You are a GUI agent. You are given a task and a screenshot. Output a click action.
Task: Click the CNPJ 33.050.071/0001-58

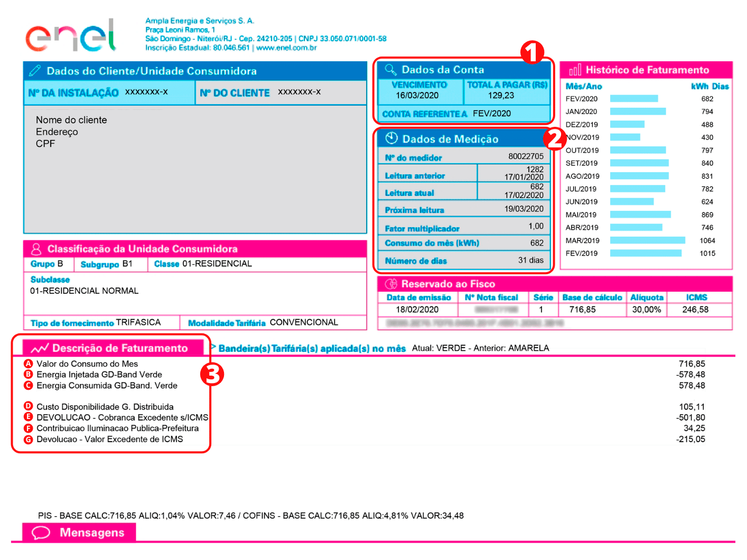point(342,39)
